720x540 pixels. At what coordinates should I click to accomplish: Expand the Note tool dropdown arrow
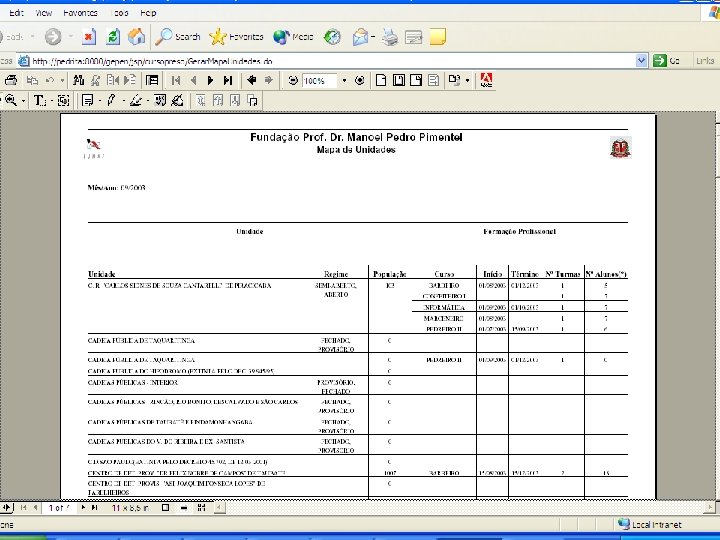[x=100, y=101]
